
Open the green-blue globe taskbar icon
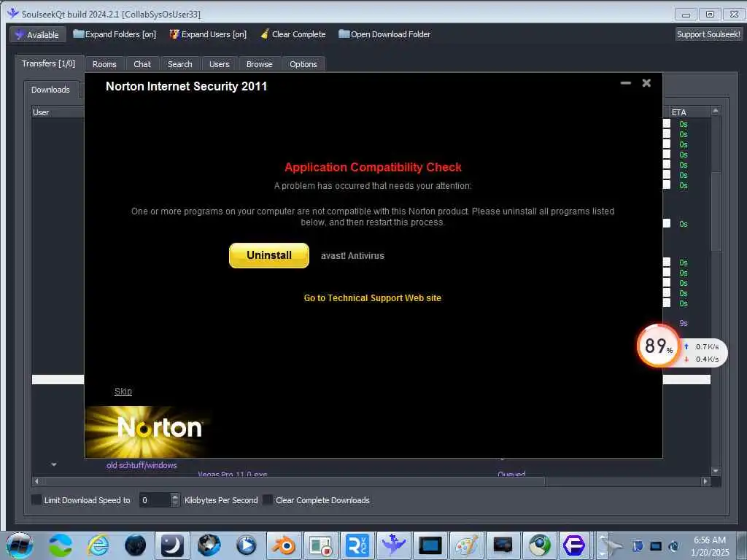point(540,545)
